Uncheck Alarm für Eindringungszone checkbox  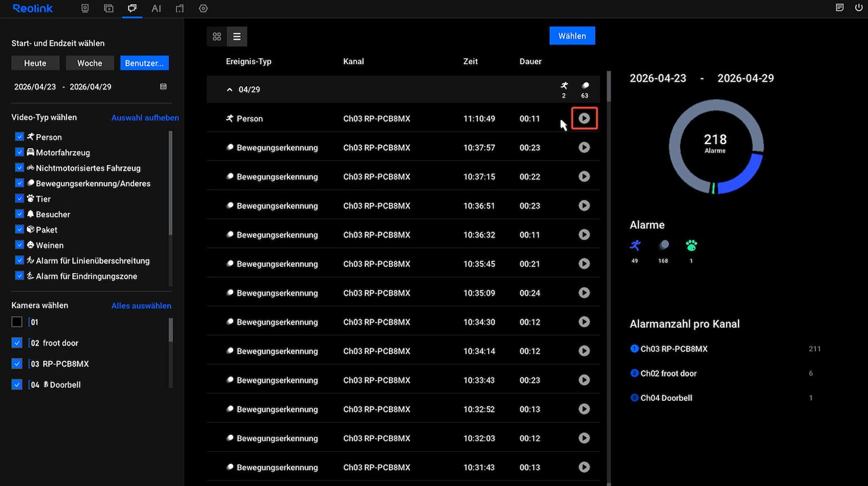(20, 276)
